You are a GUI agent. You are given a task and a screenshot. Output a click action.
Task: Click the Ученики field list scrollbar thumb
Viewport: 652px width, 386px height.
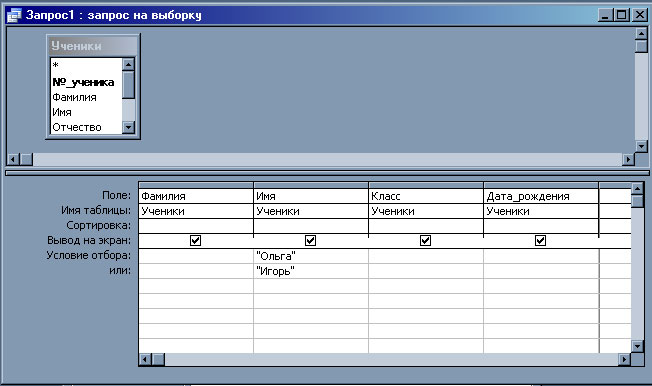point(128,84)
